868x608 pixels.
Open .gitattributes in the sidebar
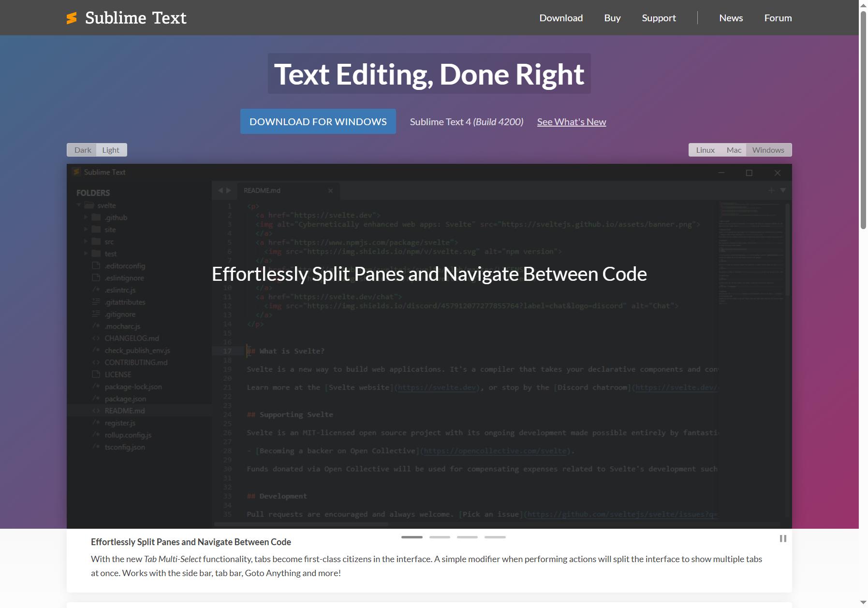[x=125, y=302]
